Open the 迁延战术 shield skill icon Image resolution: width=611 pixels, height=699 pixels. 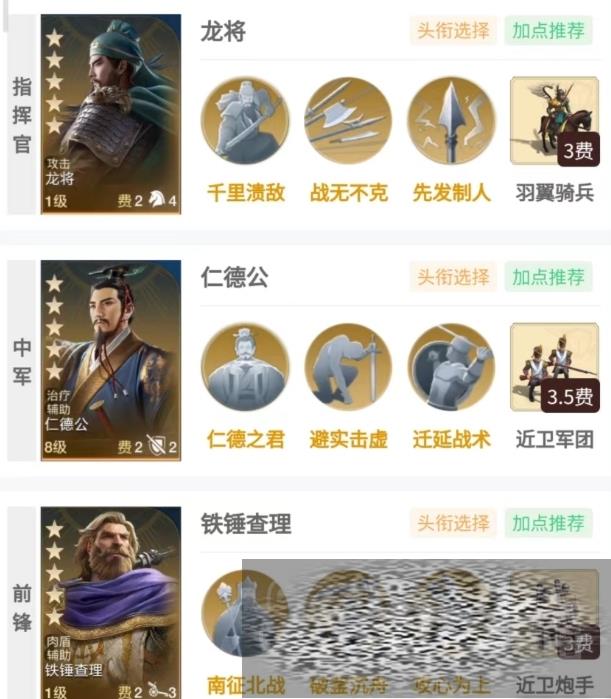pyautogui.click(x=451, y=367)
